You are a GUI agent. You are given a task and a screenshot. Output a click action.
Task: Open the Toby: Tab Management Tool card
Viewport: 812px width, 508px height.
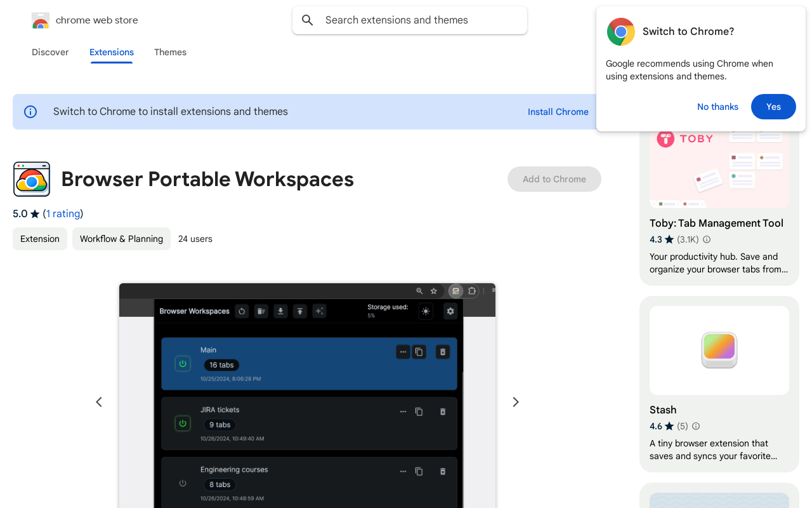point(716,223)
